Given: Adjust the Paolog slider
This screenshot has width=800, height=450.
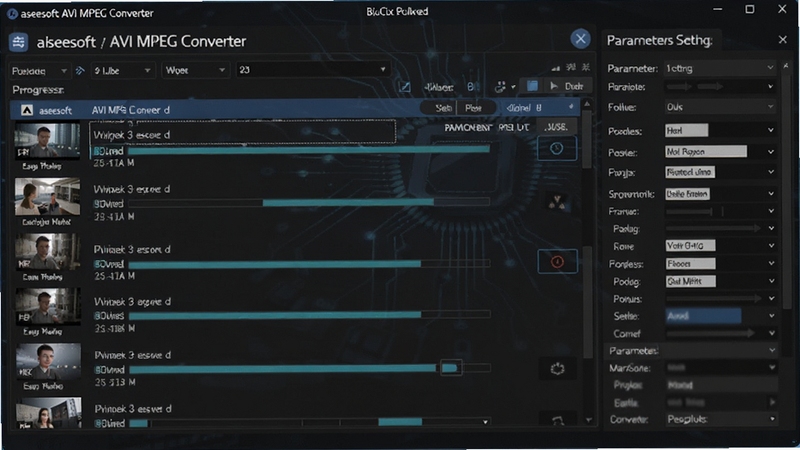Looking at the screenshot, I should coord(713,229).
